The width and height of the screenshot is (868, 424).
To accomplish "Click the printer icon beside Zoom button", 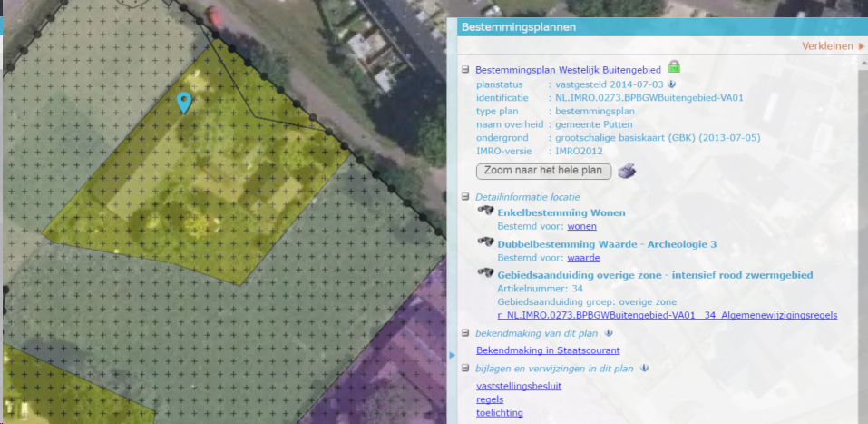I will coord(628,171).
